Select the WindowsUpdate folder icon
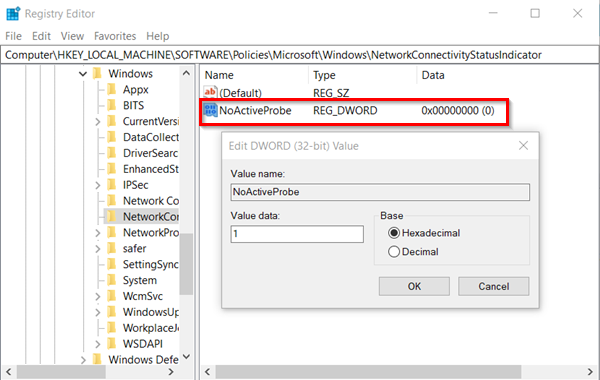This screenshot has width=600, height=380. [112, 312]
